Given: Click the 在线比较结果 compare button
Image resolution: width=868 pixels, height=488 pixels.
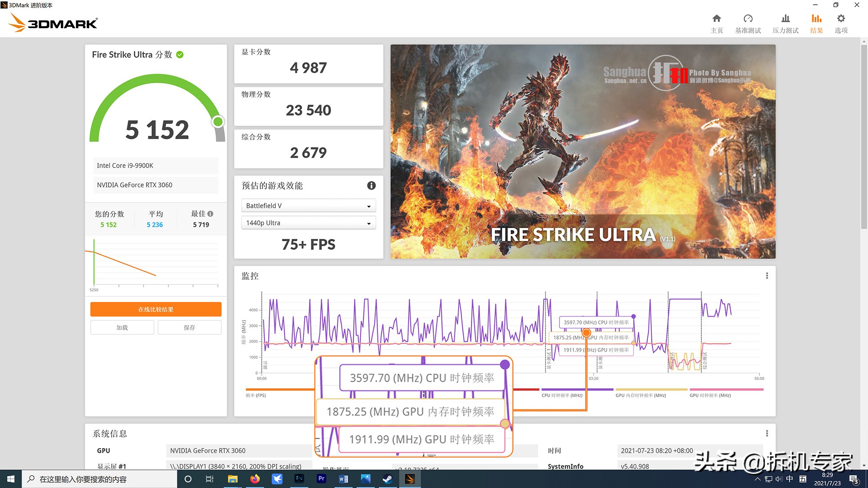Looking at the screenshot, I should pos(155,309).
